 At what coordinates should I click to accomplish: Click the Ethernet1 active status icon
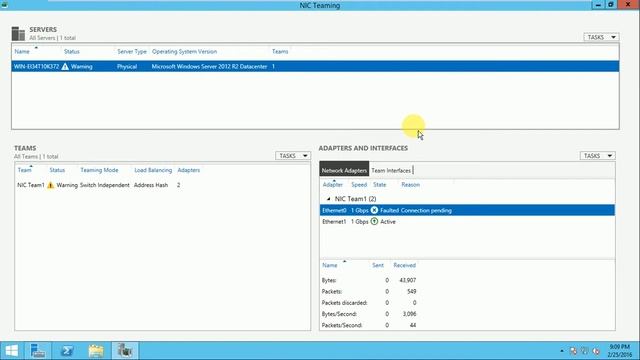[x=374, y=222]
